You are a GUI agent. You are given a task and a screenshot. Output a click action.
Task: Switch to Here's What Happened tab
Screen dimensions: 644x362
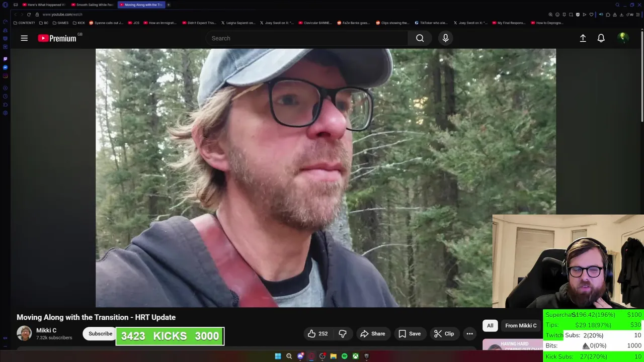[x=44, y=5]
